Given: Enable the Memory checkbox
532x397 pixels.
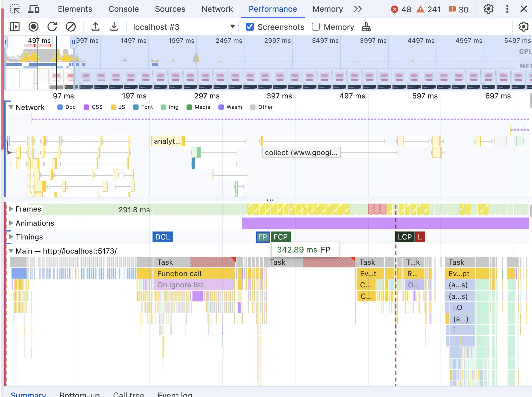Looking at the screenshot, I should point(316,27).
